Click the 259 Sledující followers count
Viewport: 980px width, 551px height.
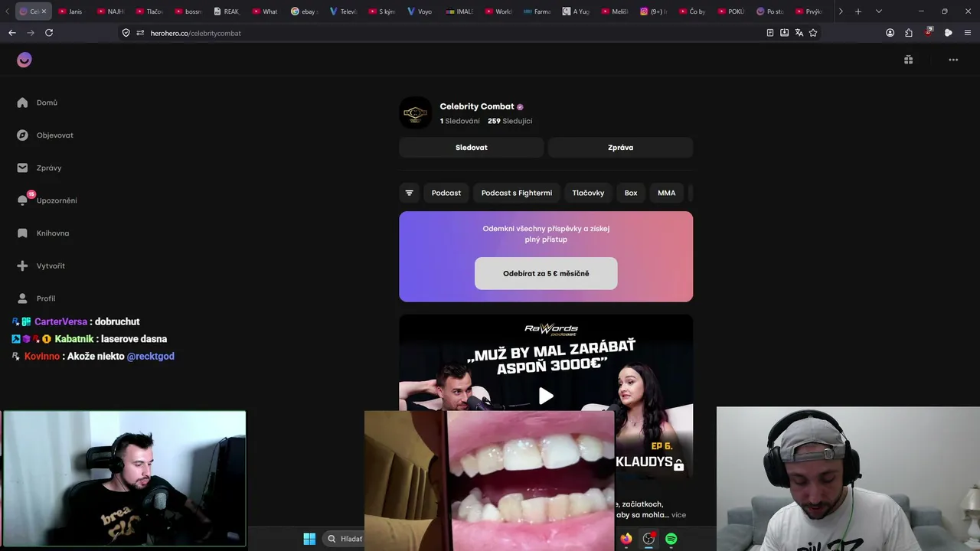(x=510, y=121)
